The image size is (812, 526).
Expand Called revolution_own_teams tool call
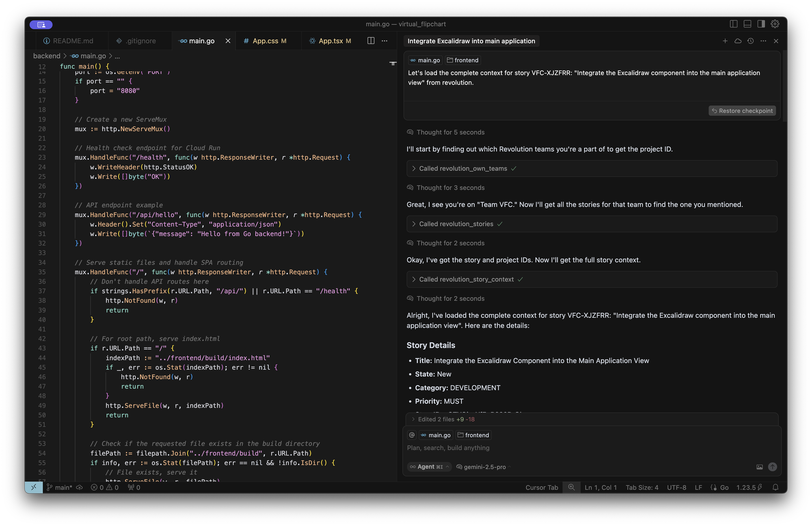click(463, 169)
